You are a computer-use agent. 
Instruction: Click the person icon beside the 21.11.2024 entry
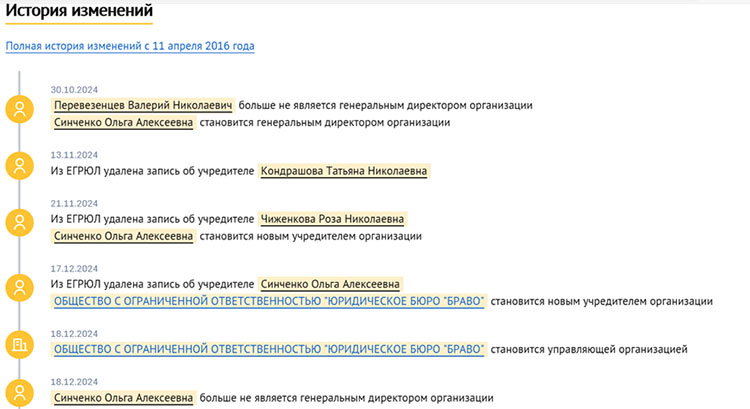pyautogui.click(x=18, y=222)
